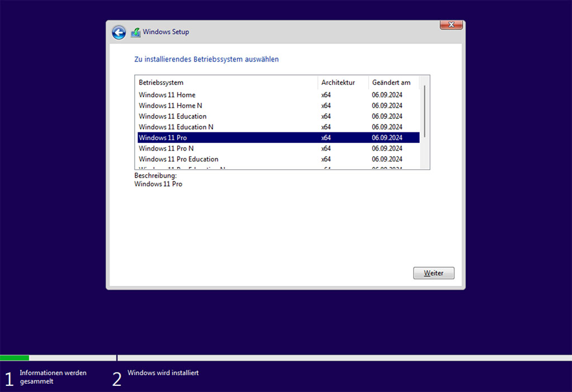Screen dimensions: 572x392
Task: Click the Windows Setup title icon
Action: [x=136, y=32]
